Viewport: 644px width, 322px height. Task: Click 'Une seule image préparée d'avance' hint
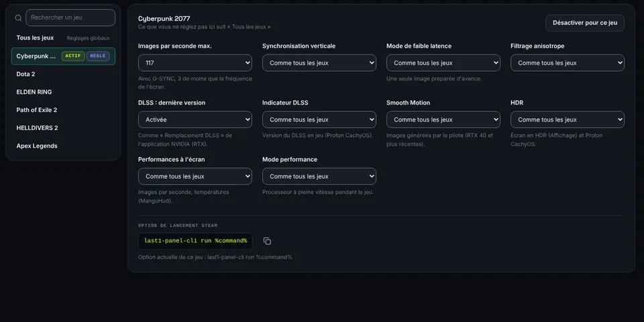point(434,78)
